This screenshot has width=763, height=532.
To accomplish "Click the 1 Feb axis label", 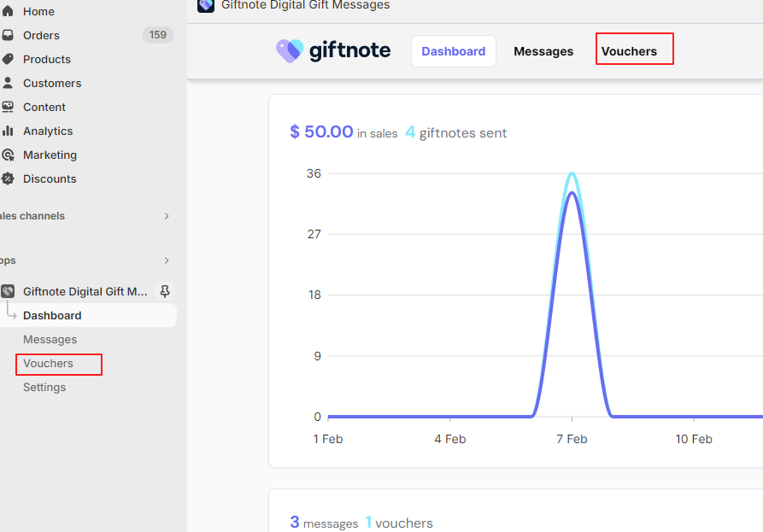I will [x=328, y=439].
